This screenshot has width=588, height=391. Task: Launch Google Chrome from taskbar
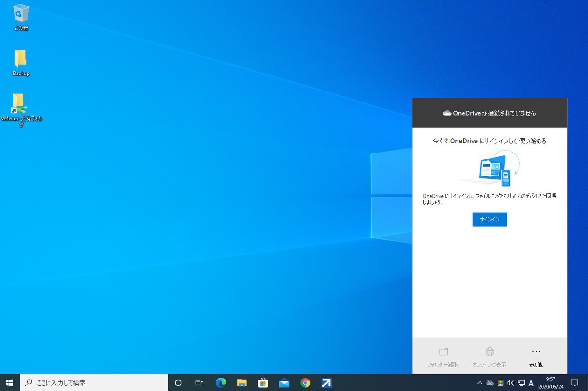point(305,383)
